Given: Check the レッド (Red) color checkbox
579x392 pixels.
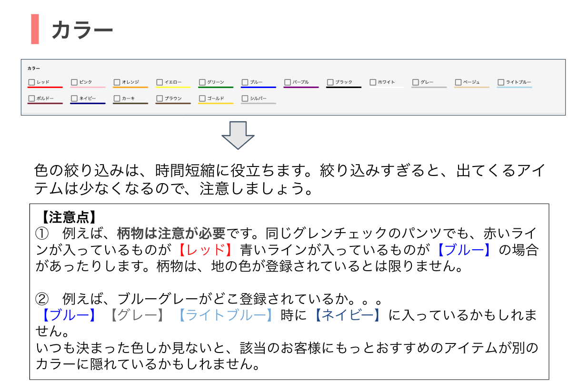Looking at the screenshot, I should [x=31, y=82].
